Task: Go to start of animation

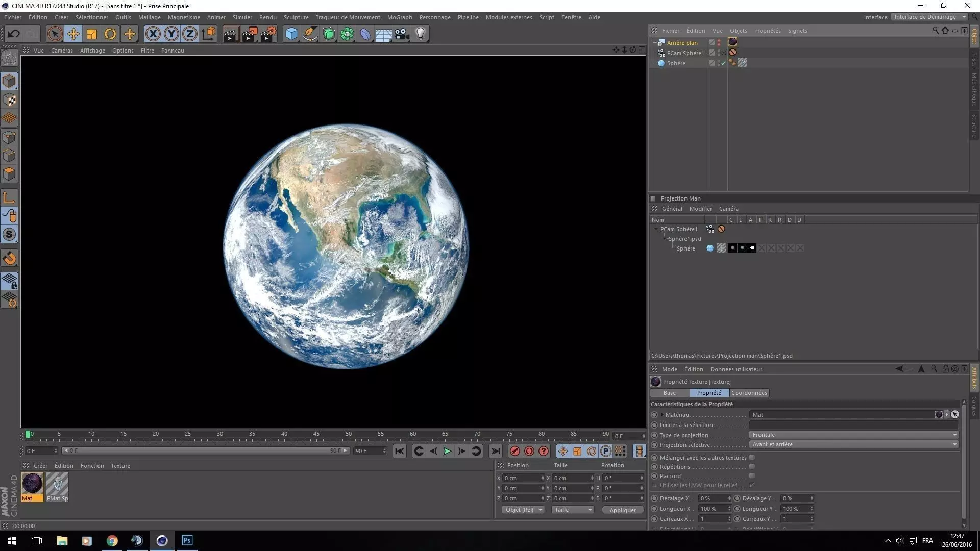Action: pyautogui.click(x=400, y=451)
